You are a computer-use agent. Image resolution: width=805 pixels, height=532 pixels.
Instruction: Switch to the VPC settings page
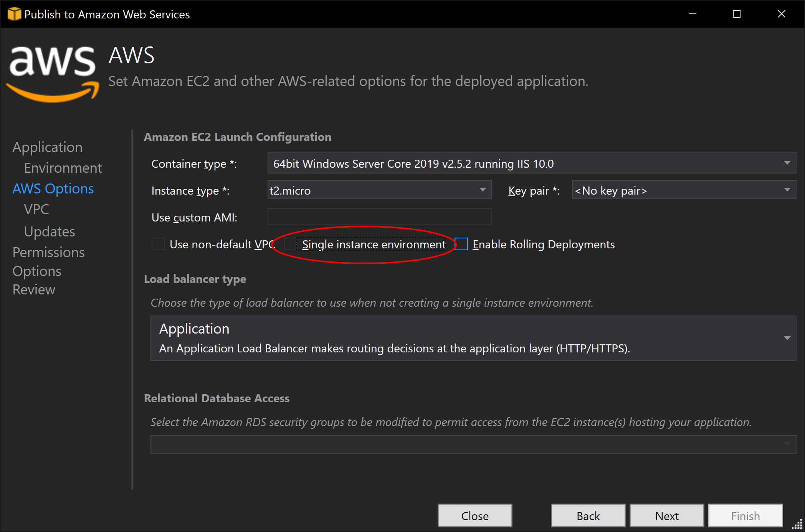[x=36, y=209]
